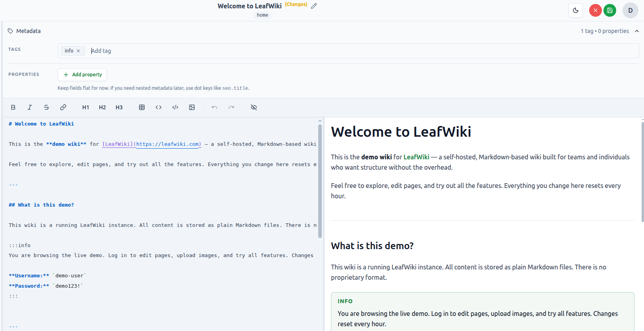Edit the page title with the pencil icon
Image resolution: width=644 pixels, height=331 pixels.
(x=314, y=6)
